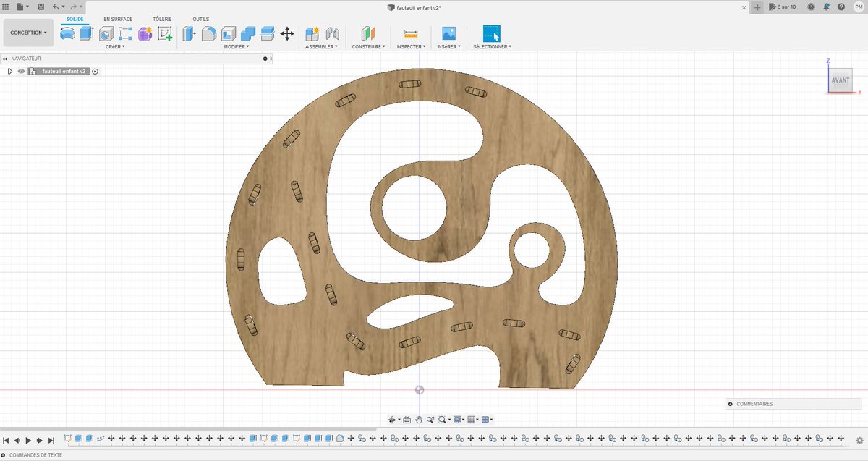The image size is (868, 461).
Task: Click the Offset Plane icon in Construire
Action: (369, 33)
